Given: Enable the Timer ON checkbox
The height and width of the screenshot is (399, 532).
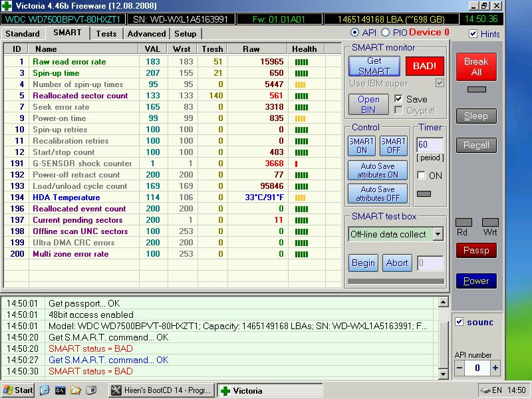Looking at the screenshot, I should pyautogui.click(x=421, y=176).
